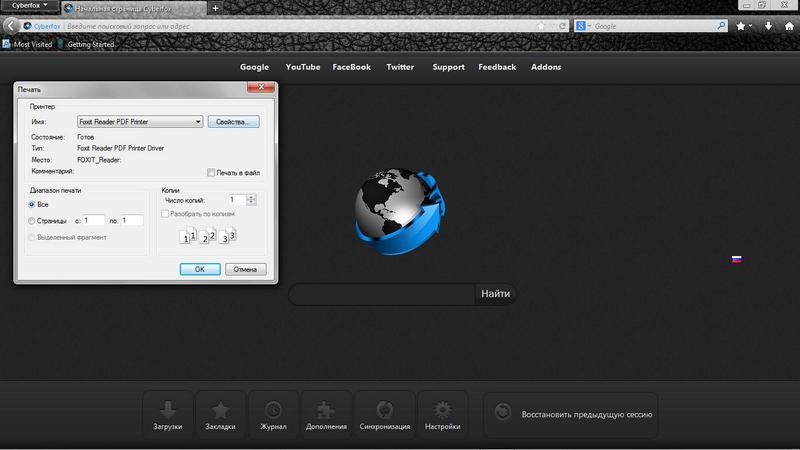Bookmark this page with address bar star

[x=541, y=26]
